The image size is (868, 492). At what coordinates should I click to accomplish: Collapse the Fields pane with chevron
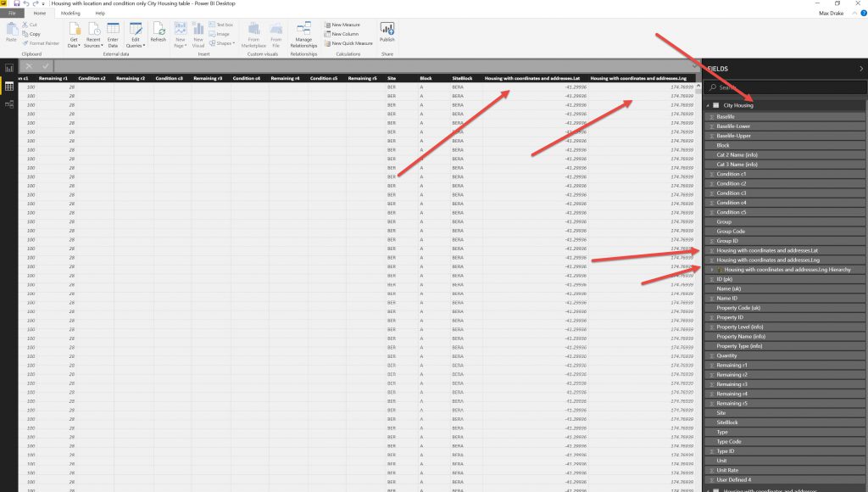[x=861, y=68]
